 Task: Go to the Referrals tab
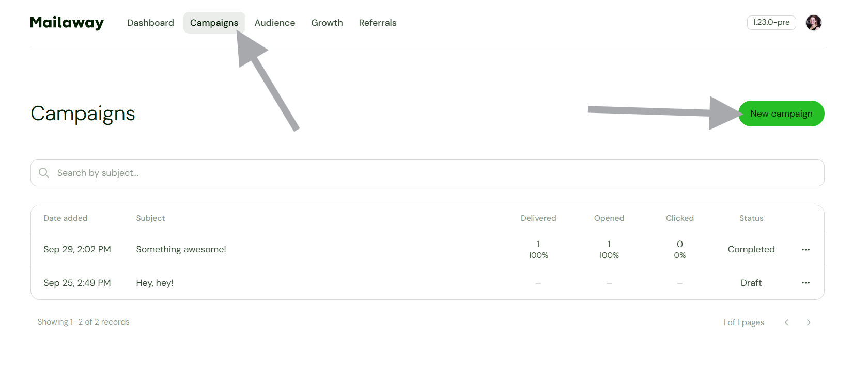click(x=378, y=23)
